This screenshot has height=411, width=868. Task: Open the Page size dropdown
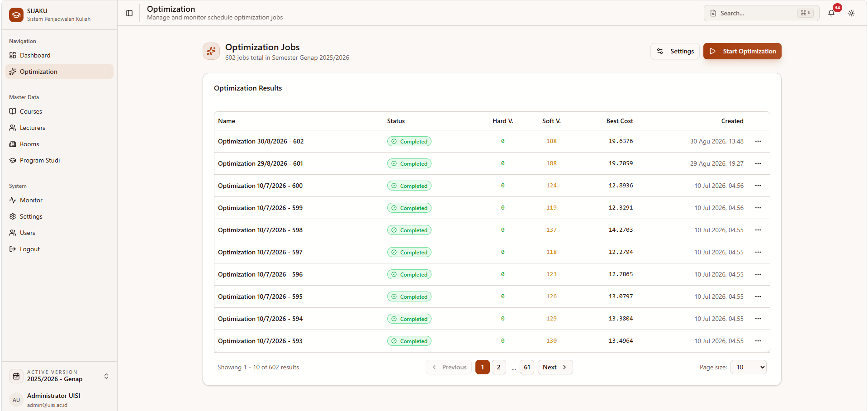point(749,367)
